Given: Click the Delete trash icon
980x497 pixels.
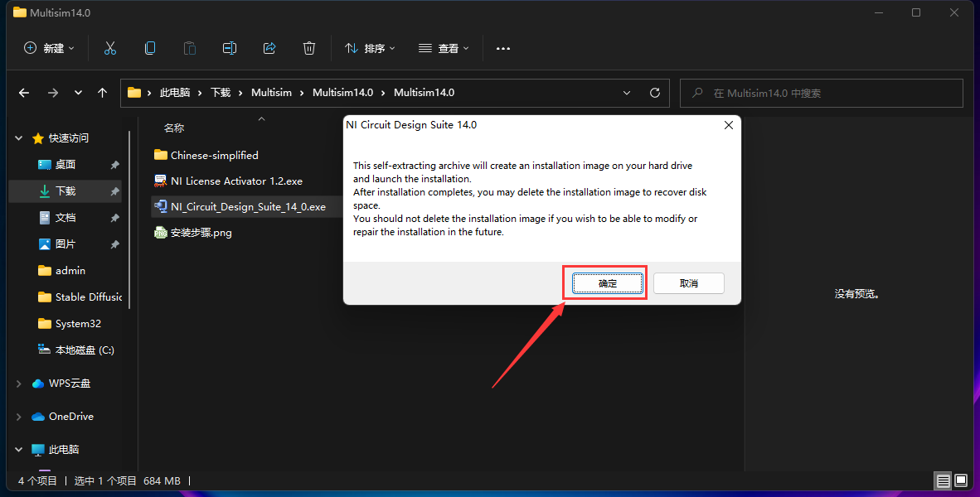Looking at the screenshot, I should 308,48.
